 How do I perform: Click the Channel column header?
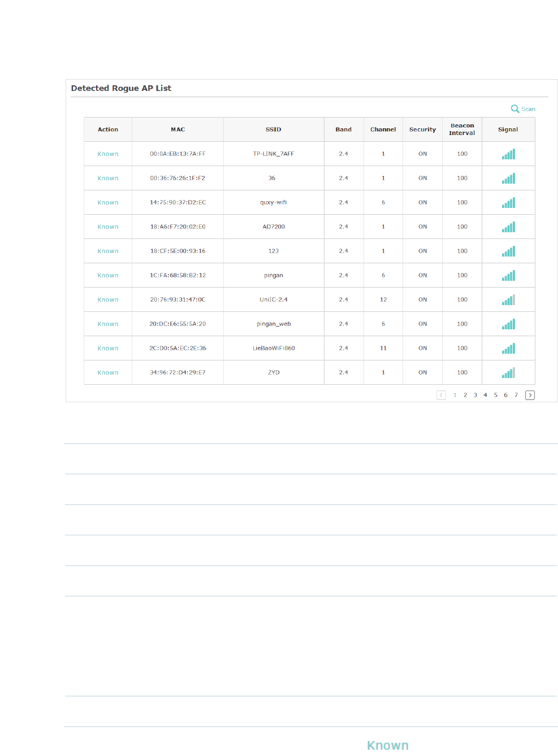pyautogui.click(x=383, y=129)
